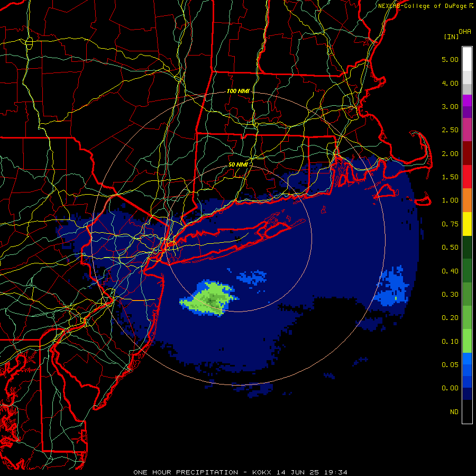Click the 0.30 legend value
This screenshot has width=476, height=476.
[450, 295]
